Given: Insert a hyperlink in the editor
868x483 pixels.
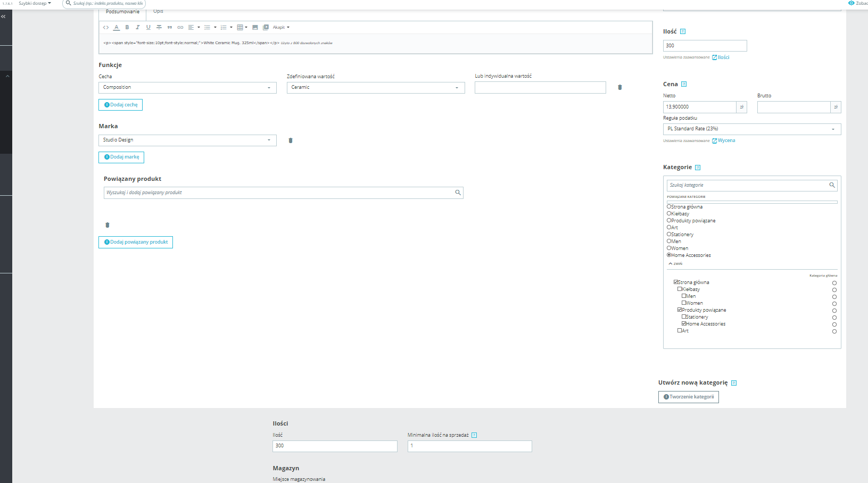Looking at the screenshot, I should pos(180,28).
